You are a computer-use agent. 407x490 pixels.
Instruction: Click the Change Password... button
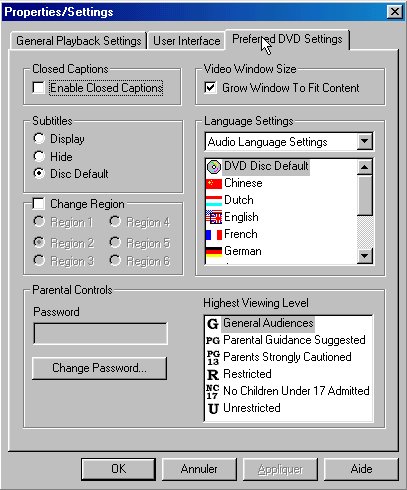click(x=99, y=368)
